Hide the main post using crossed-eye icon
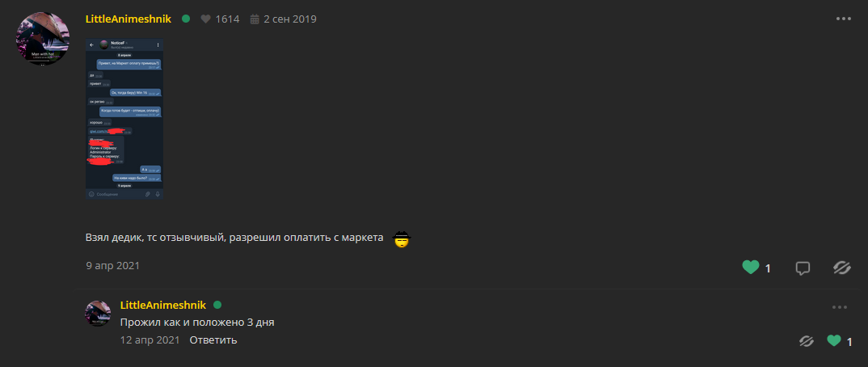The image size is (868, 367). tap(843, 268)
